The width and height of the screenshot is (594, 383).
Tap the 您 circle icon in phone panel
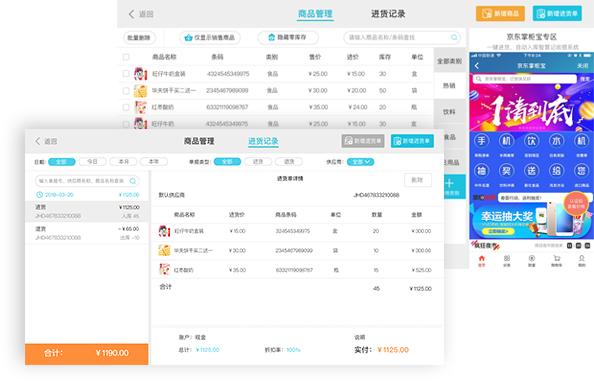point(581,170)
